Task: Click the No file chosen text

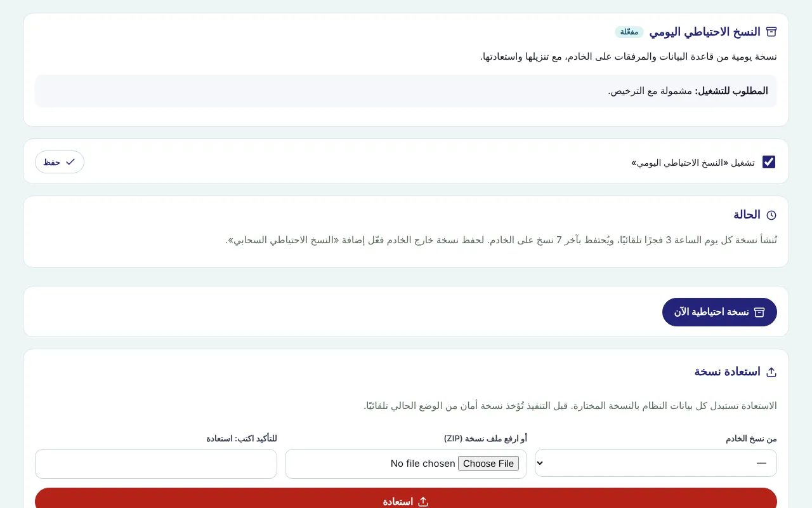Action: [x=423, y=464]
